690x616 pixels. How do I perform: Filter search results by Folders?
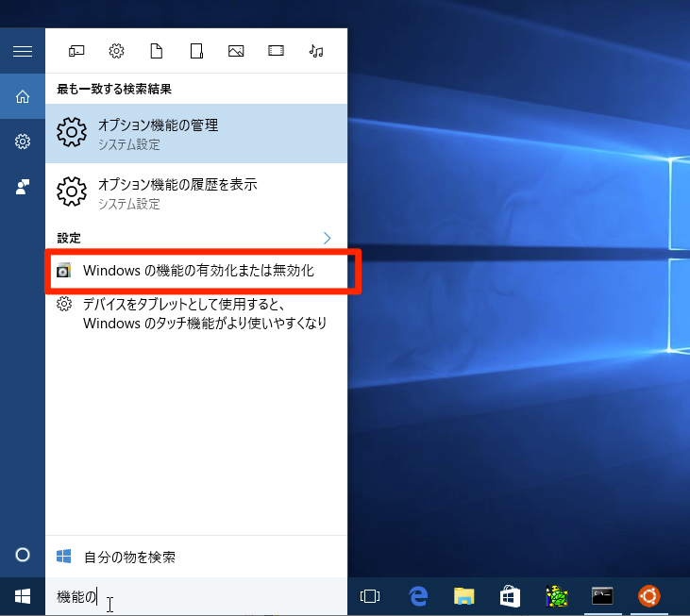(x=196, y=52)
